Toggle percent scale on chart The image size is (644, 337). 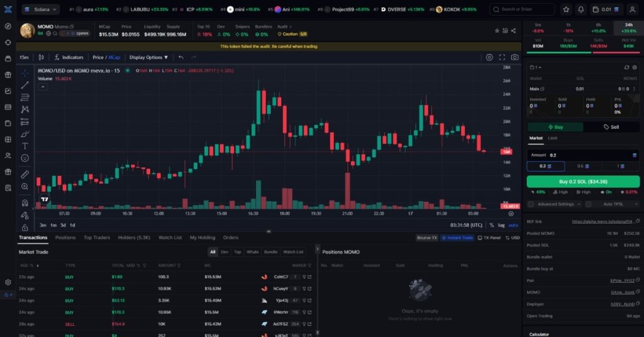click(492, 225)
